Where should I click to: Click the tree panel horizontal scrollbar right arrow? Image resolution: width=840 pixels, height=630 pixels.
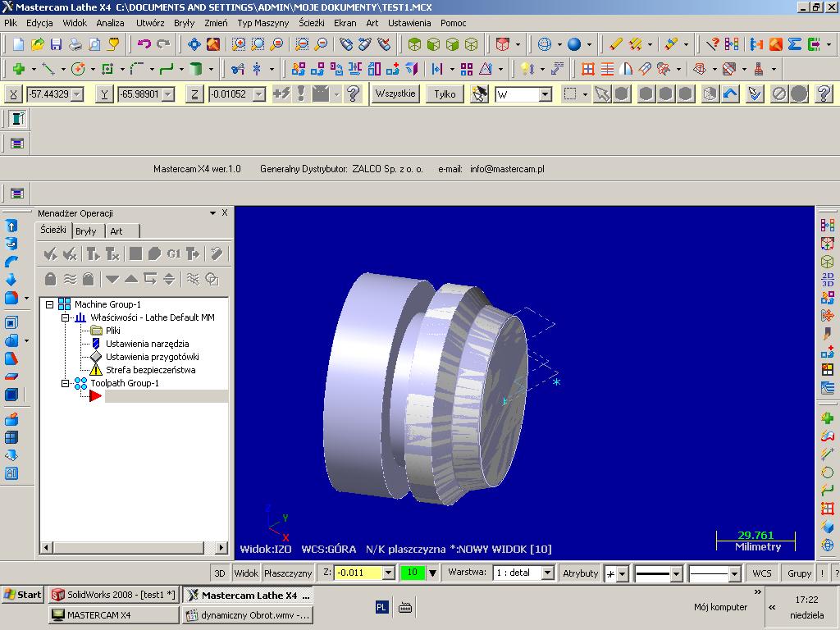pyautogui.click(x=221, y=547)
